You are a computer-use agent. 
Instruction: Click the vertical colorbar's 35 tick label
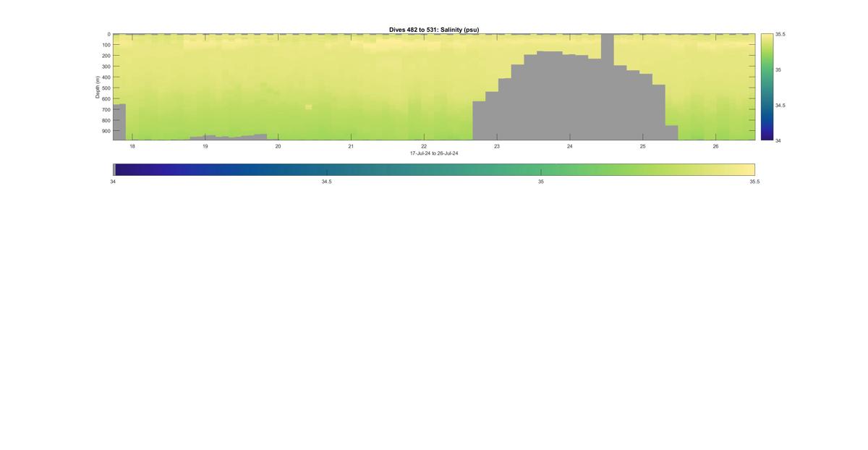coord(778,69)
